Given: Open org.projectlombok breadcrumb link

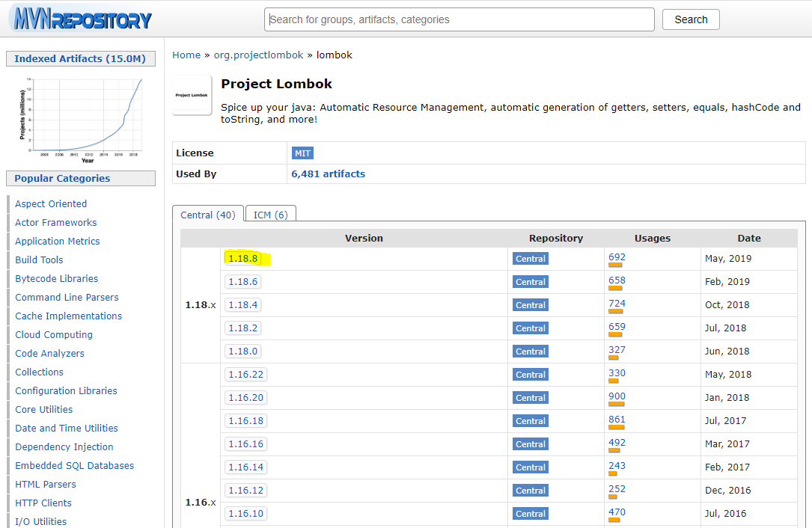Looking at the screenshot, I should click(x=258, y=55).
